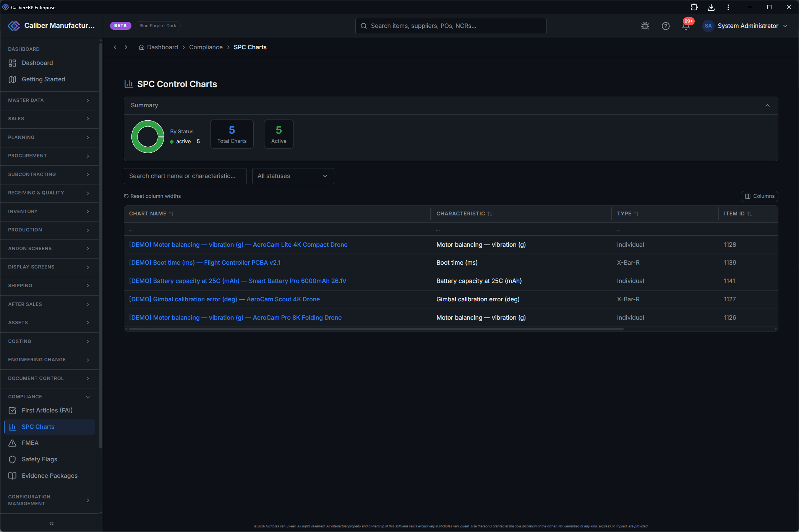
Task: Click Item ID 1139 cell
Action: tap(730, 263)
